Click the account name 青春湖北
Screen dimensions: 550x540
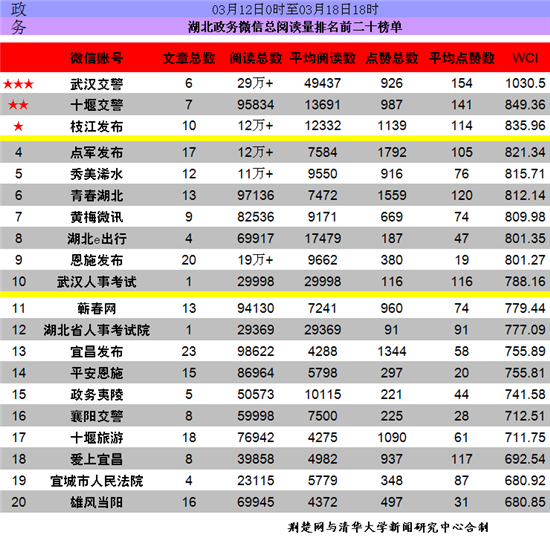click(96, 195)
